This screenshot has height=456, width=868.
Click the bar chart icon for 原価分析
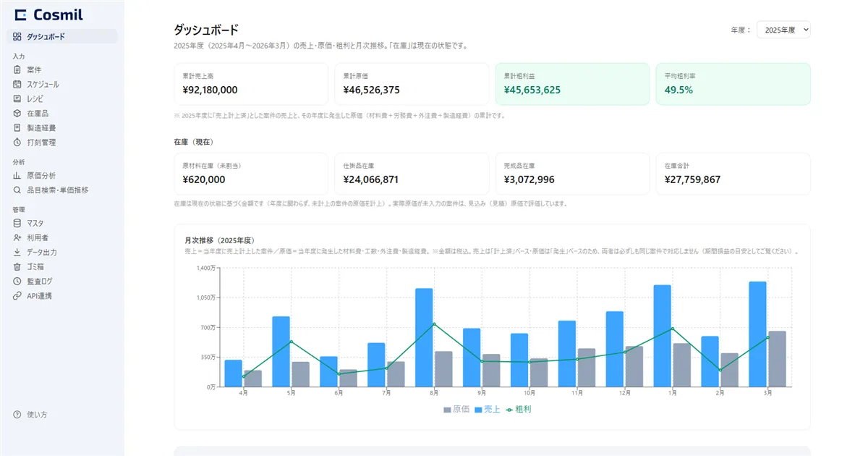click(x=17, y=175)
